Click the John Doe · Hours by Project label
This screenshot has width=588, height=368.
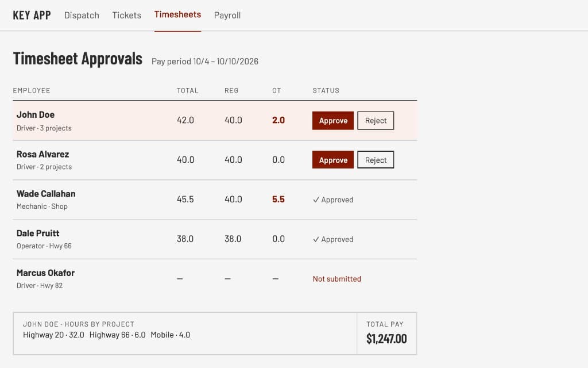[78, 324]
